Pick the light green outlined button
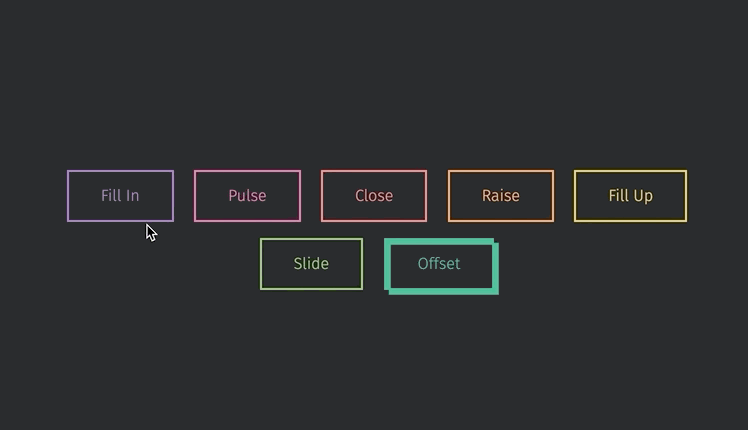 point(312,264)
